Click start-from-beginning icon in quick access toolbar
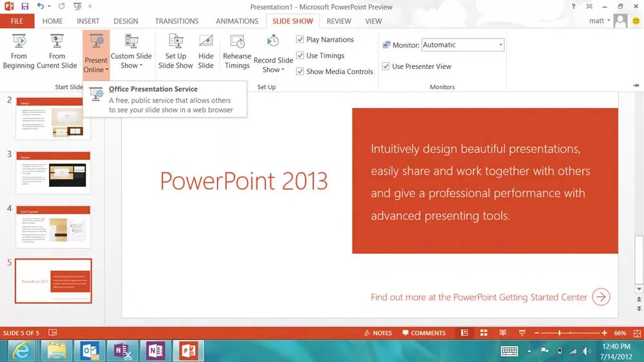The image size is (644, 362). pyautogui.click(x=77, y=6)
